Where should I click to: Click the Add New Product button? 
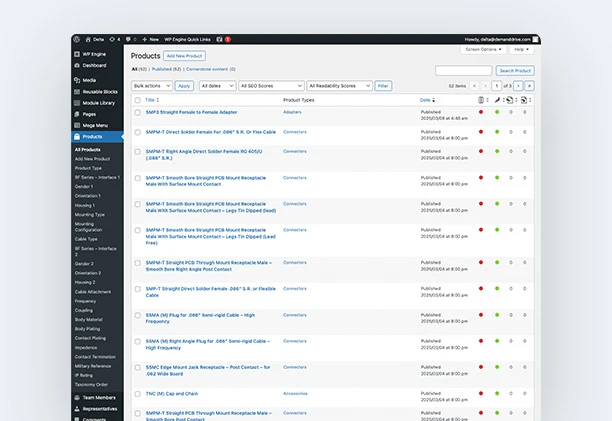185,56
